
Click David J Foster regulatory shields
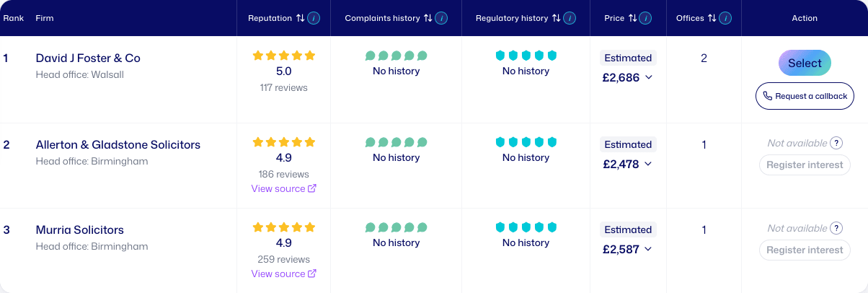coord(526,56)
